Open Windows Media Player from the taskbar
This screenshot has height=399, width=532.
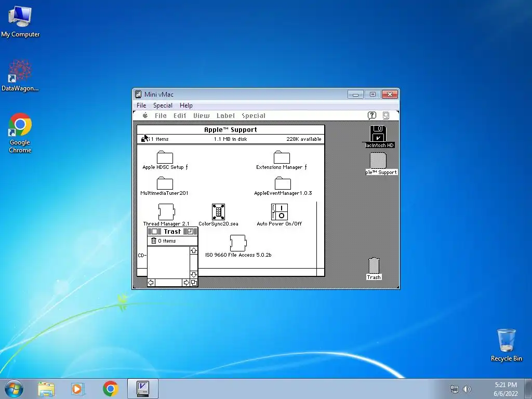click(78, 389)
